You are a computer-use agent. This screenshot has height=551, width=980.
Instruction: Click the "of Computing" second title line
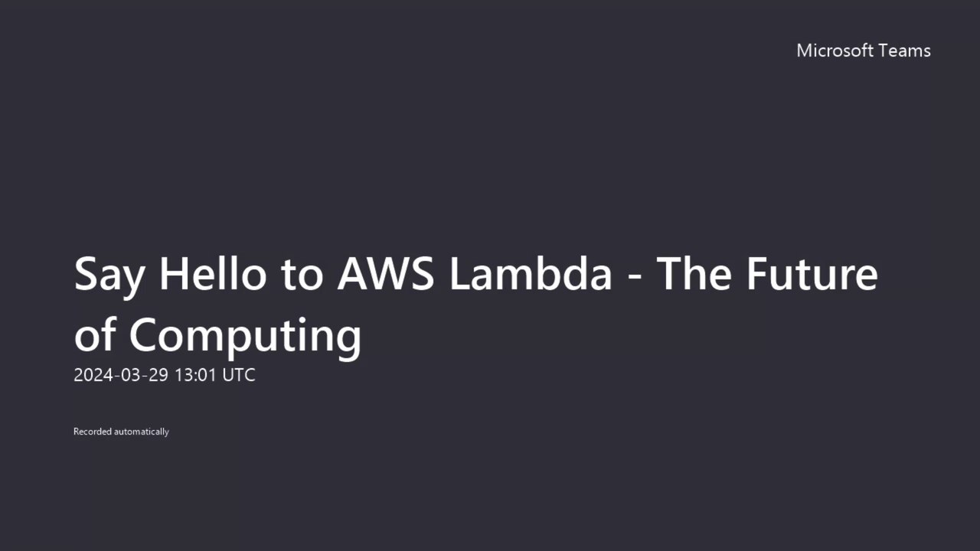217,336
